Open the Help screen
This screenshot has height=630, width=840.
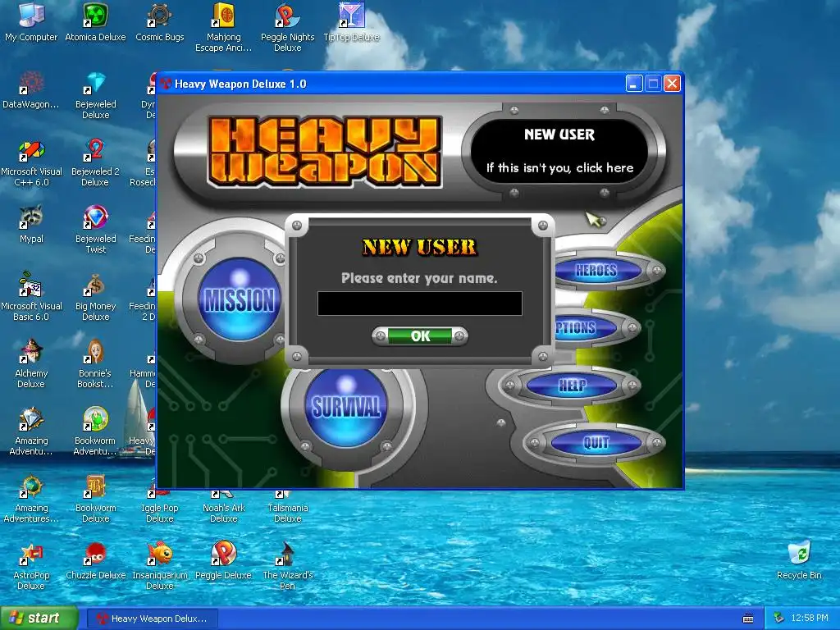point(572,386)
